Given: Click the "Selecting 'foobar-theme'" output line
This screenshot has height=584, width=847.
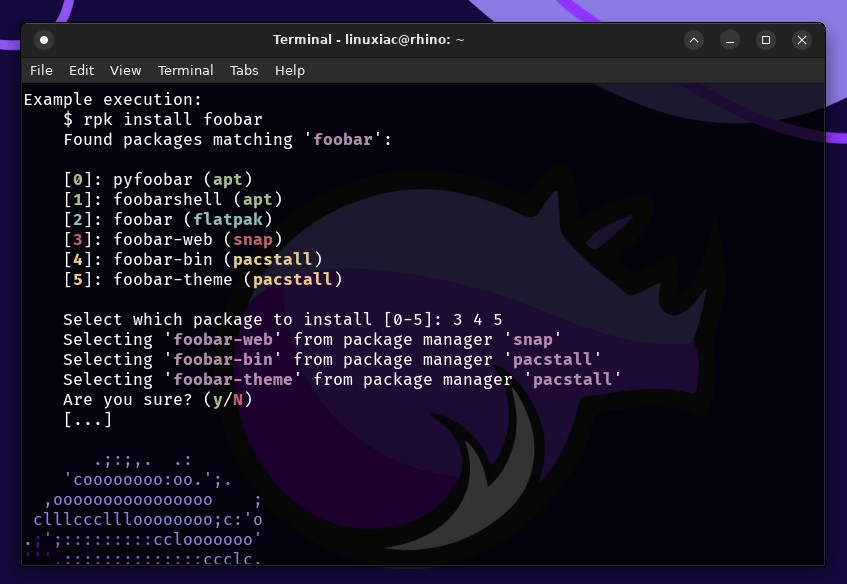Looking at the screenshot, I should click(x=342, y=379).
